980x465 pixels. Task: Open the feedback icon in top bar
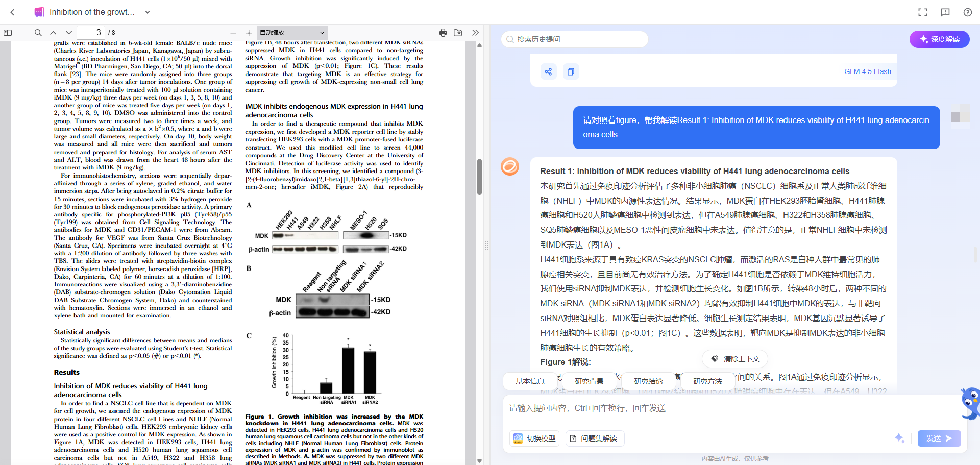tap(945, 12)
